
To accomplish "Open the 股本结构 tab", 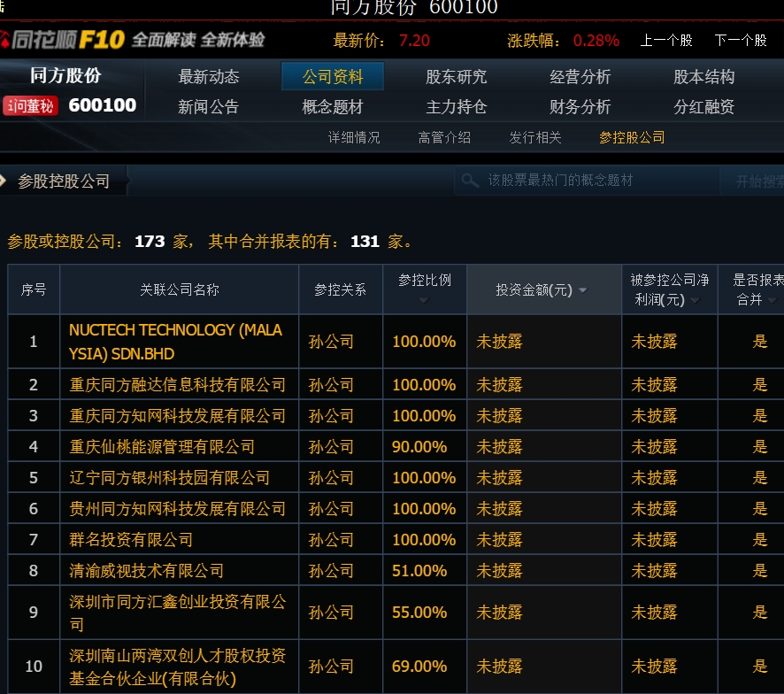I will click(704, 76).
